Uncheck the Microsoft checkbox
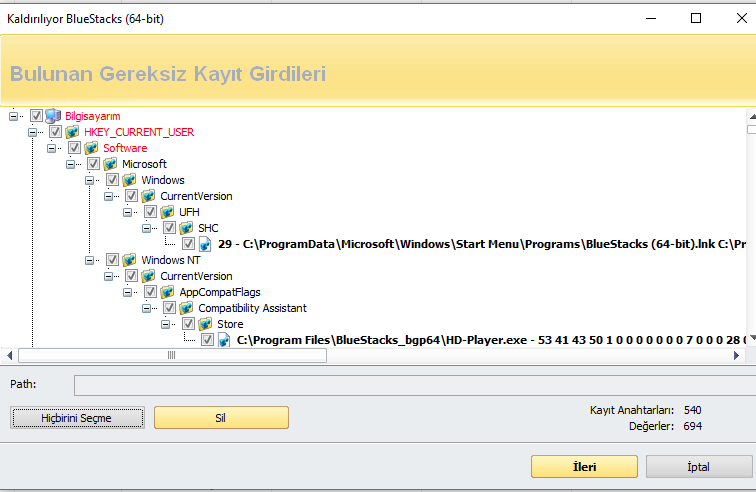The image size is (756, 492). (93, 164)
